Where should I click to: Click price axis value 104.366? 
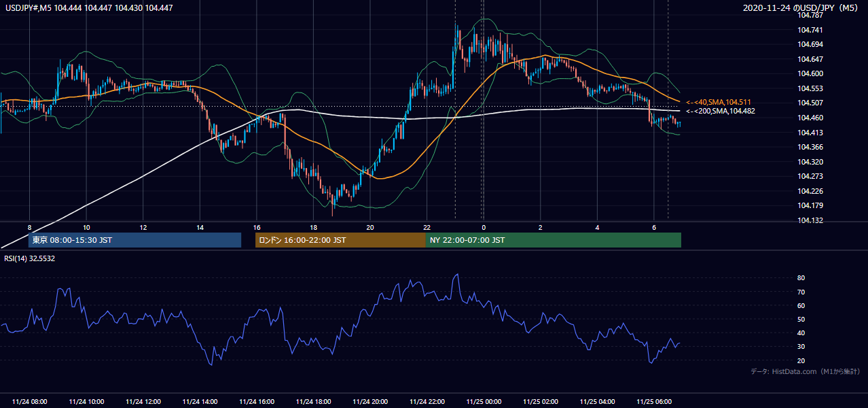(810, 147)
